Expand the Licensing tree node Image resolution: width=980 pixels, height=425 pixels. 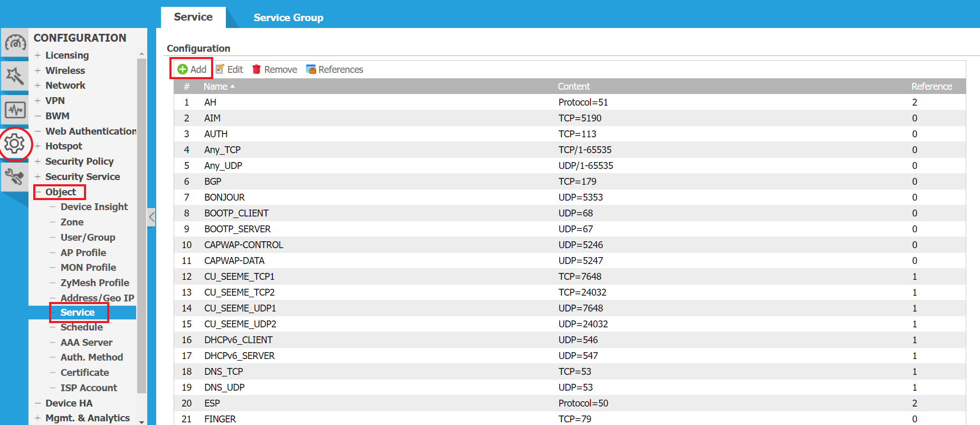coord(37,55)
